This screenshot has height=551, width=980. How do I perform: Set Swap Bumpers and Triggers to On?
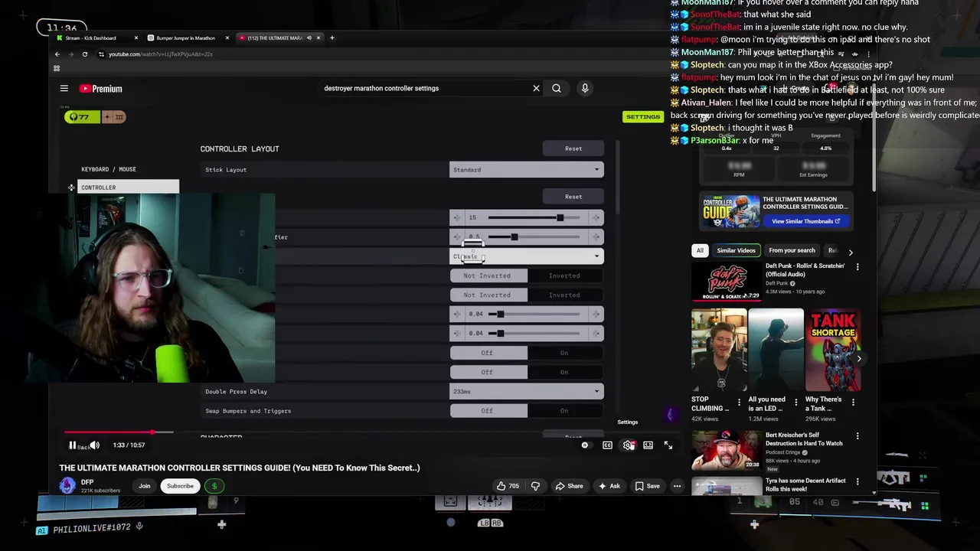tap(564, 411)
